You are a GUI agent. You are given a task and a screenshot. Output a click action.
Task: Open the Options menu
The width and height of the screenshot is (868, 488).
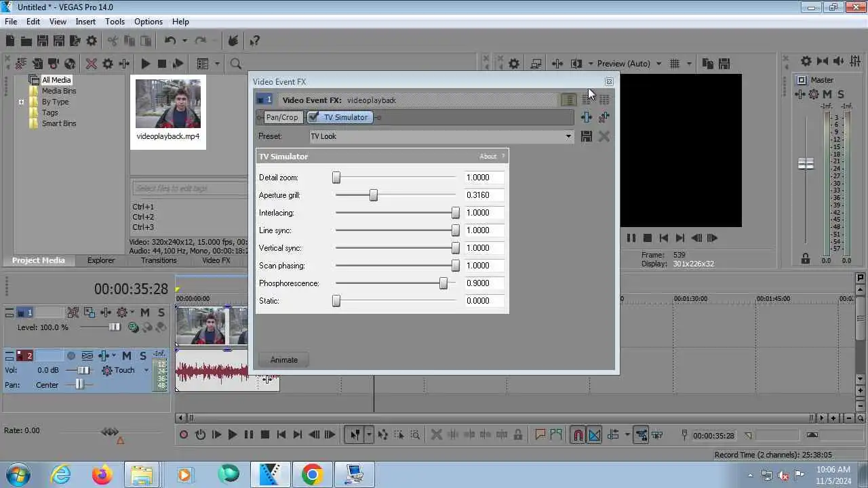pos(148,22)
